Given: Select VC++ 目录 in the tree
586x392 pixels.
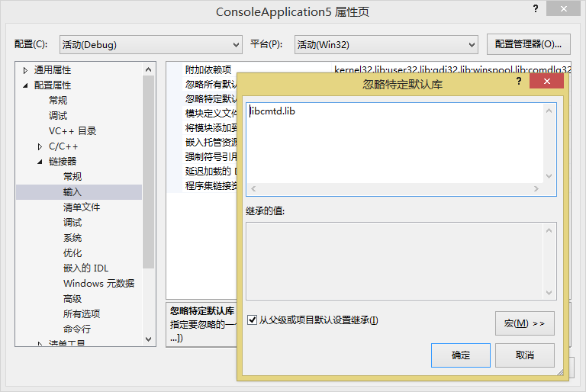Looking at the screenshot, I should 72,131.
